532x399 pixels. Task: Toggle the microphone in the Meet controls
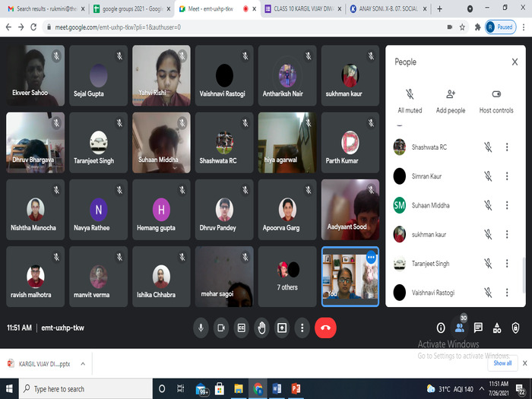[201, 328]
